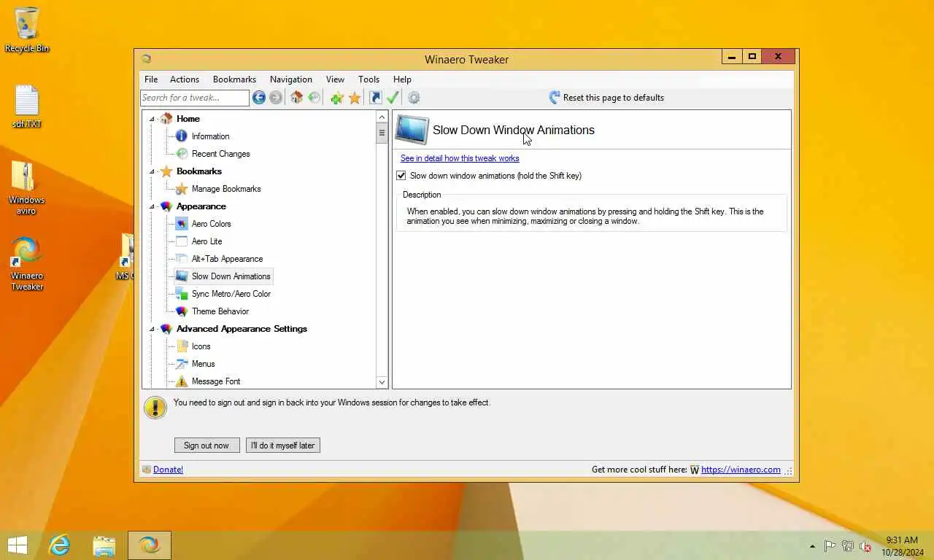Select the sdf.TXT desktop file

tap(27, 106)
